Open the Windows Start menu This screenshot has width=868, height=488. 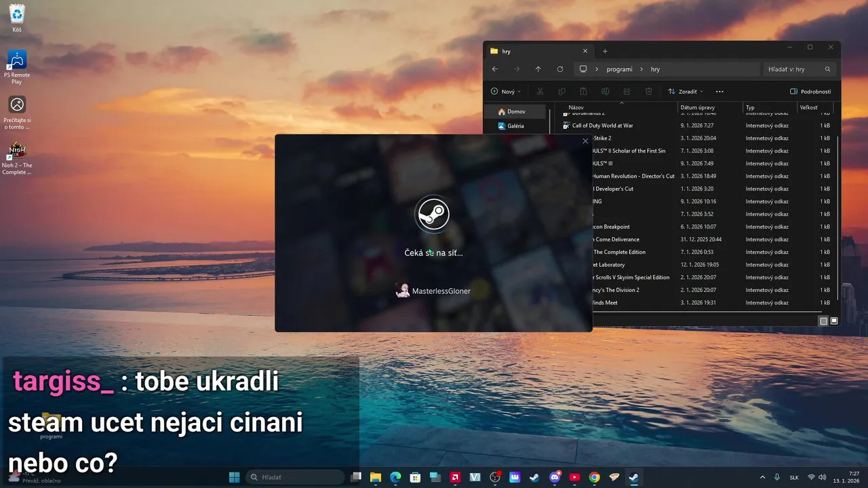click(234, 477)
